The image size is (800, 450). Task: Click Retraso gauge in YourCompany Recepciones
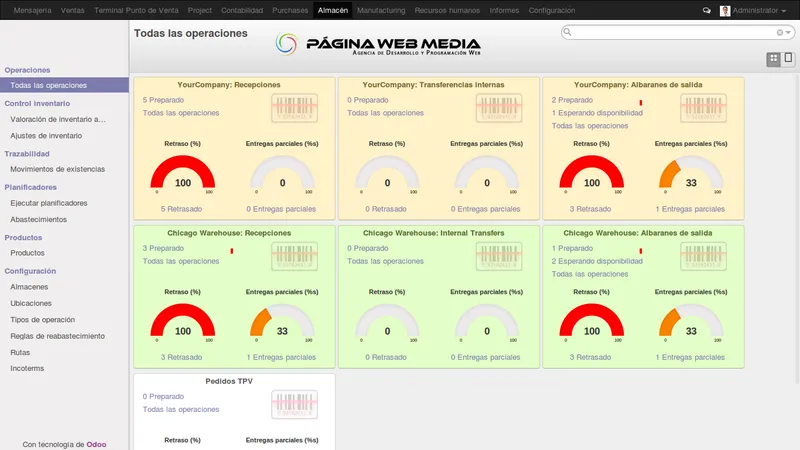[x=183, y=174]
